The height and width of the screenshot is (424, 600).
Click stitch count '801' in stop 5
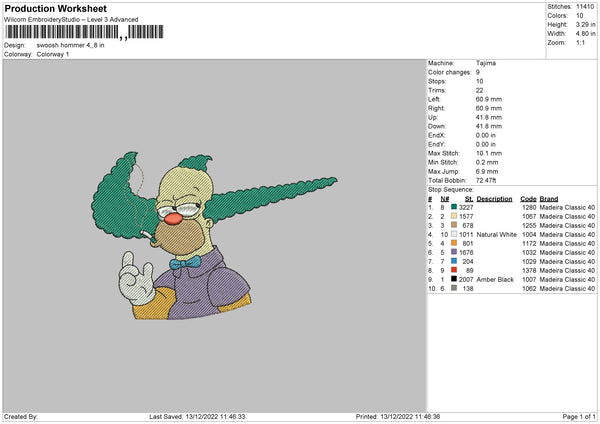468,243
